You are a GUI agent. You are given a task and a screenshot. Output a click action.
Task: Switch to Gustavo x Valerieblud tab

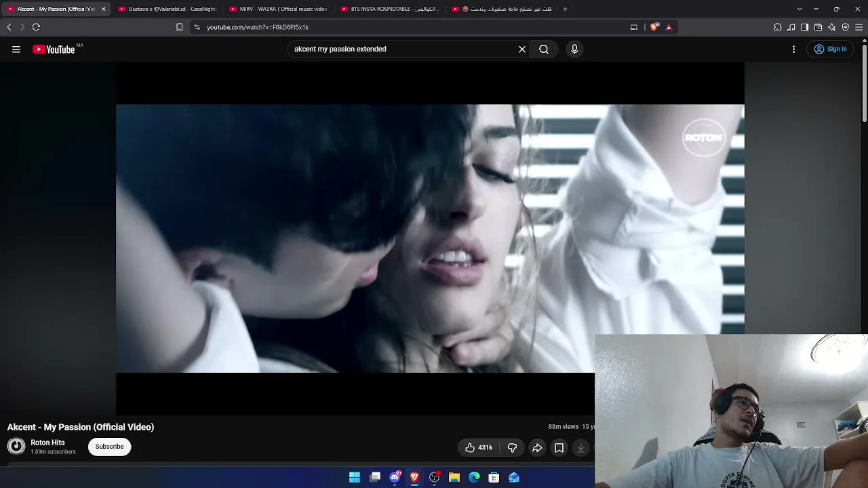click(167, 9)
